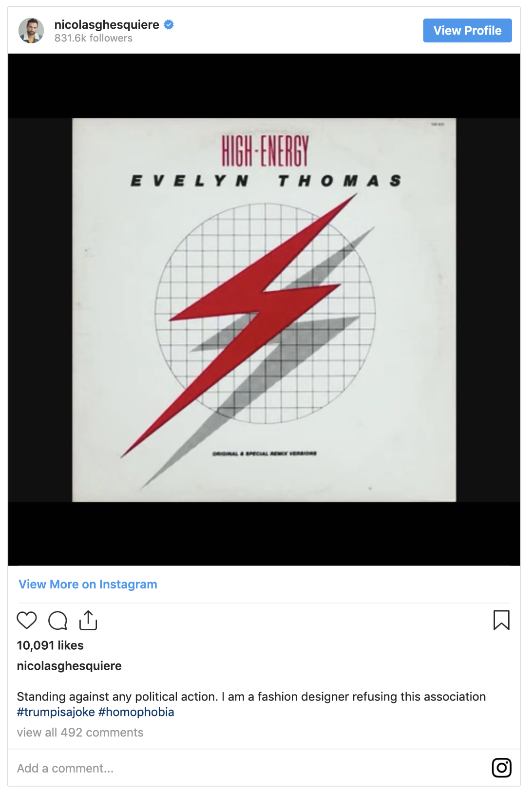Click the 831.6k followers text
Screen dimensions: 532x792
[x=93, y=38]
